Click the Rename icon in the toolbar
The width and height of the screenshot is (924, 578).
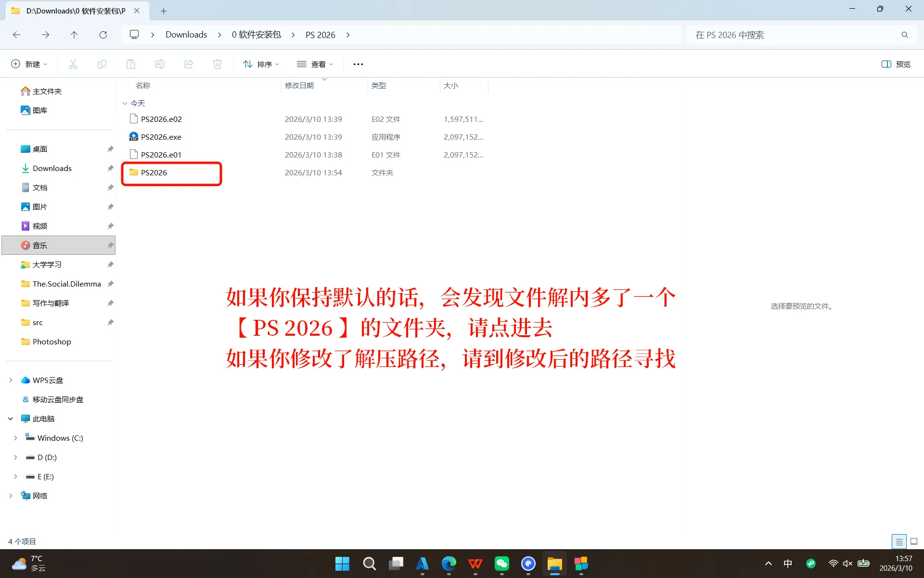[x=159, y=64]
